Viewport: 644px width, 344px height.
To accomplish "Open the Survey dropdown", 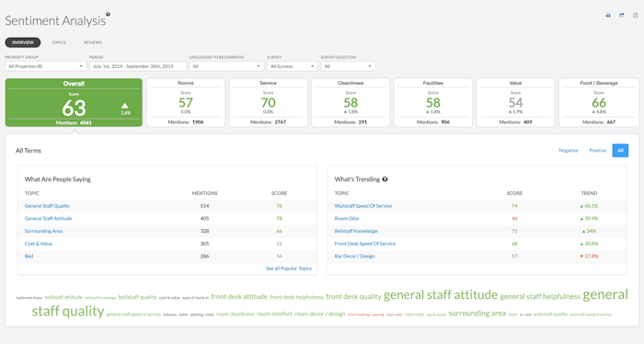I will click(x=292, y=66).
